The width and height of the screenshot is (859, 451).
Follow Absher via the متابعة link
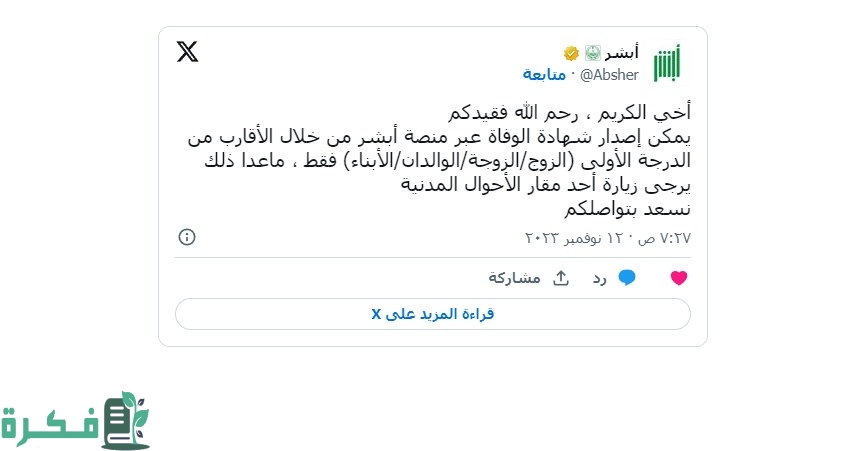click(x=544, y=75)
